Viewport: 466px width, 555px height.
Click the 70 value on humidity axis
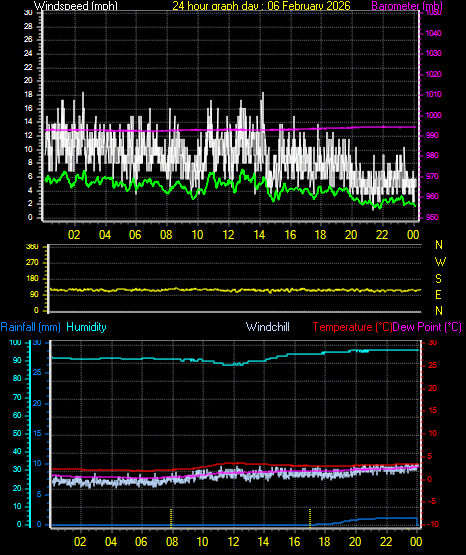[17, 397]
